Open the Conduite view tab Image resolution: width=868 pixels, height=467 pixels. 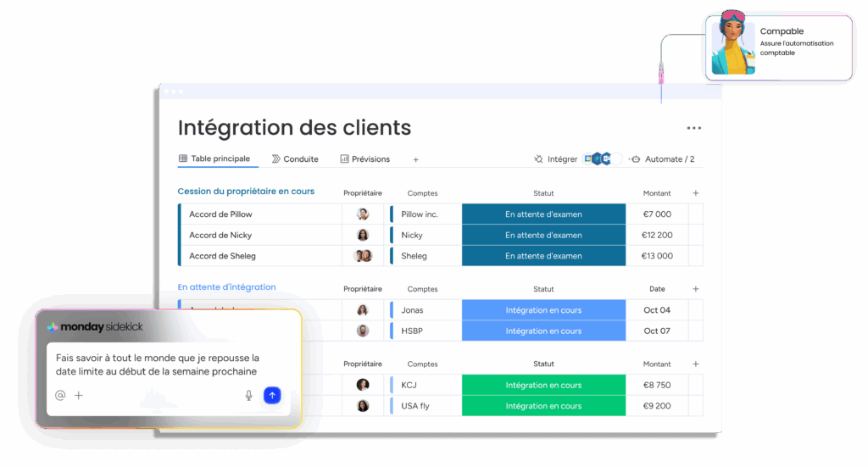pos(295,158)
